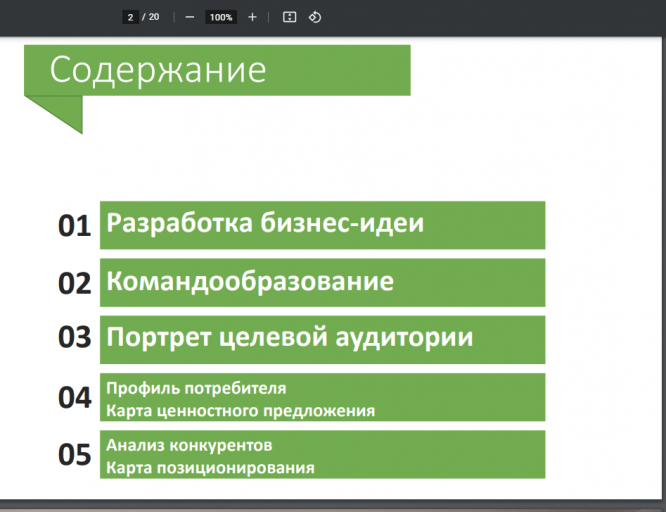Click the 100% zoom level field
Image resolution: width=666 pixels, height=512 pixels.
point(221,17)
